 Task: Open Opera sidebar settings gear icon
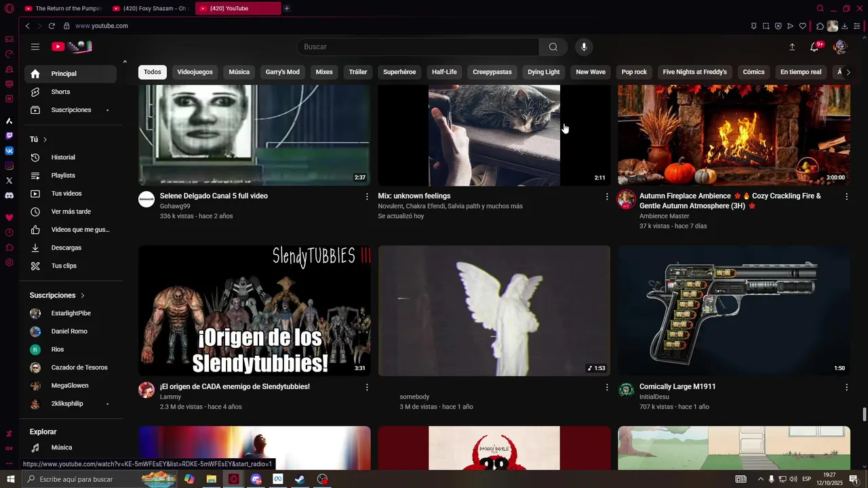click(x=9, y=262)
